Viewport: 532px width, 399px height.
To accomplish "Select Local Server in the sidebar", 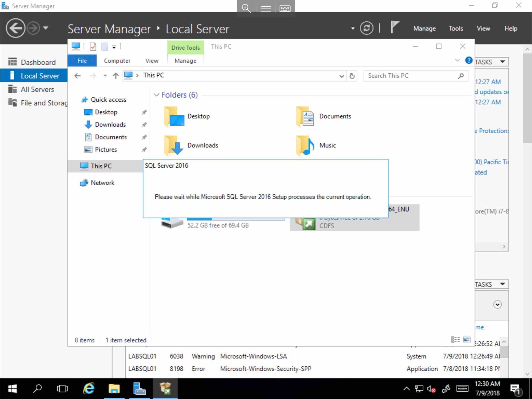I will coord(34,76).
